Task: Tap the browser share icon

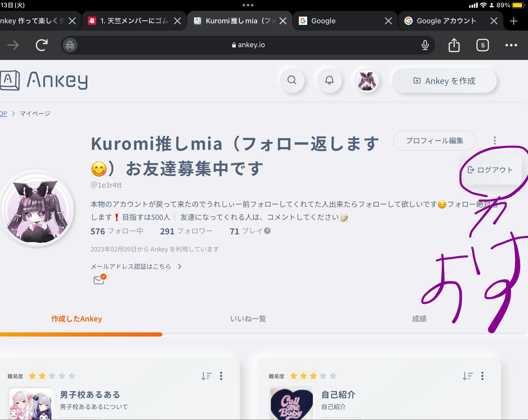Action: [454, 45]
